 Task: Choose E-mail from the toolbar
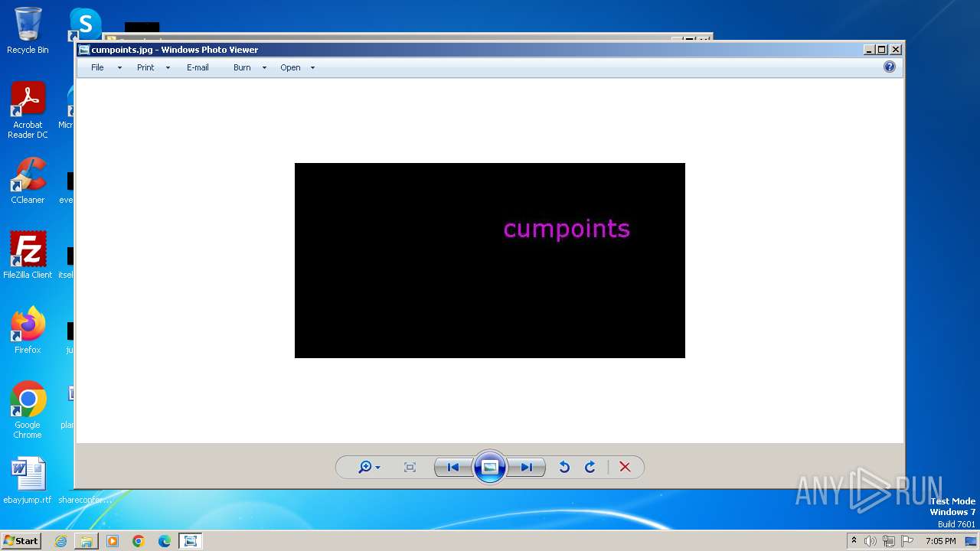coord(198,67)
